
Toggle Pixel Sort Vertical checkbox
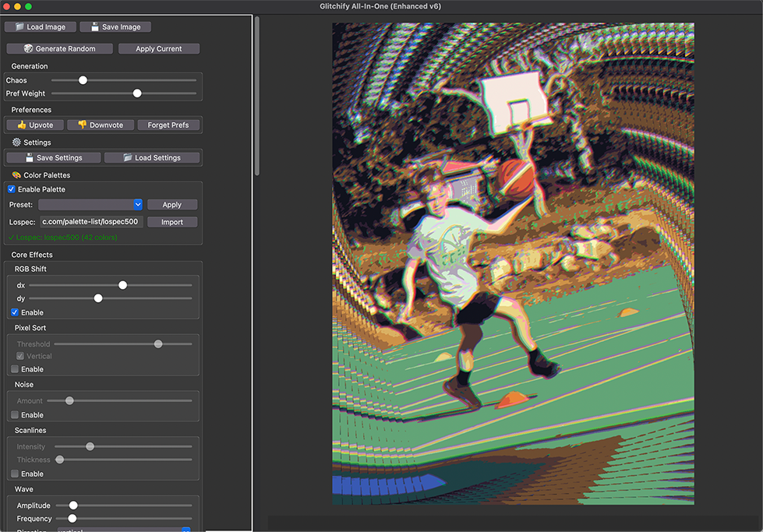(20, 356)
